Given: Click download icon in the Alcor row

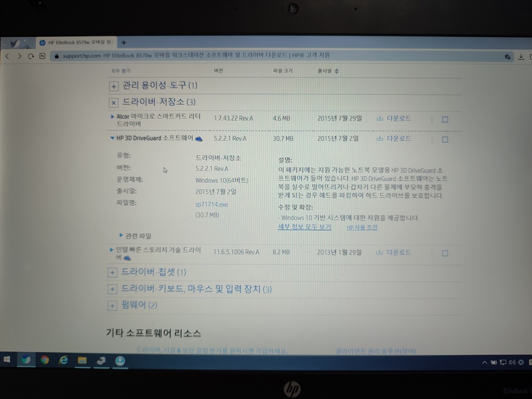Looking at the screenshot, I should point(380,118).
